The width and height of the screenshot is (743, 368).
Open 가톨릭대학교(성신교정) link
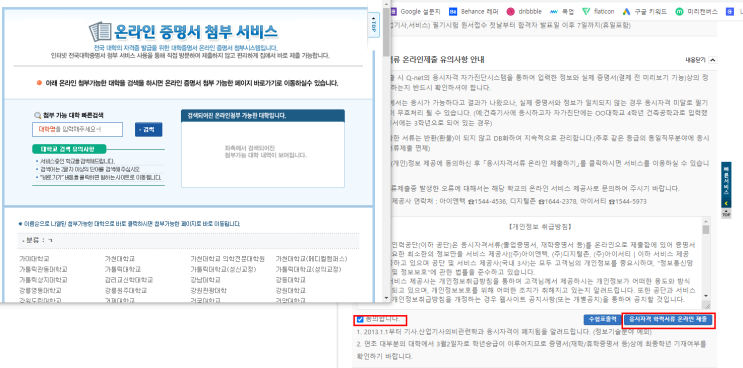click(x=223, y=269)
